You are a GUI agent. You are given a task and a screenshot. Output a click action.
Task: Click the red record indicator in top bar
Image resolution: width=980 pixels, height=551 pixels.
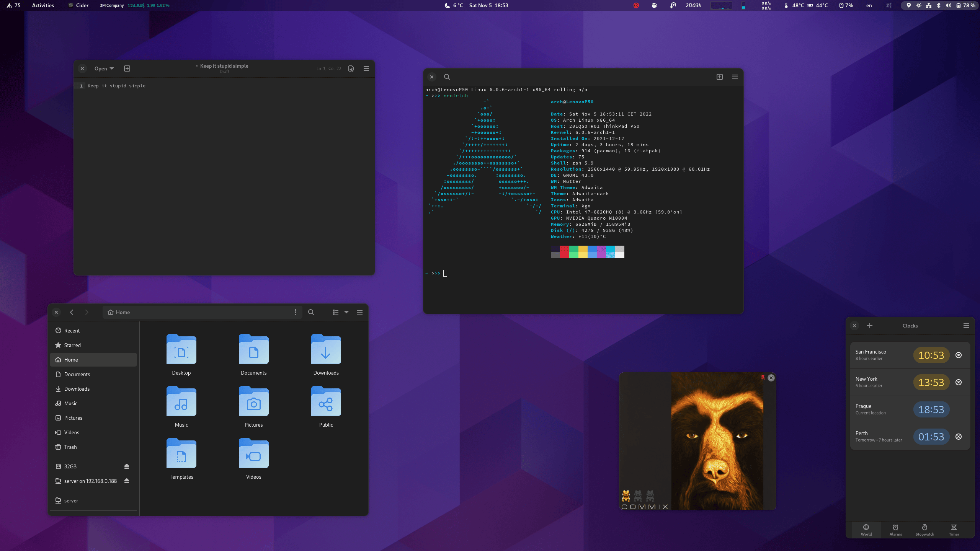point(636,5)
